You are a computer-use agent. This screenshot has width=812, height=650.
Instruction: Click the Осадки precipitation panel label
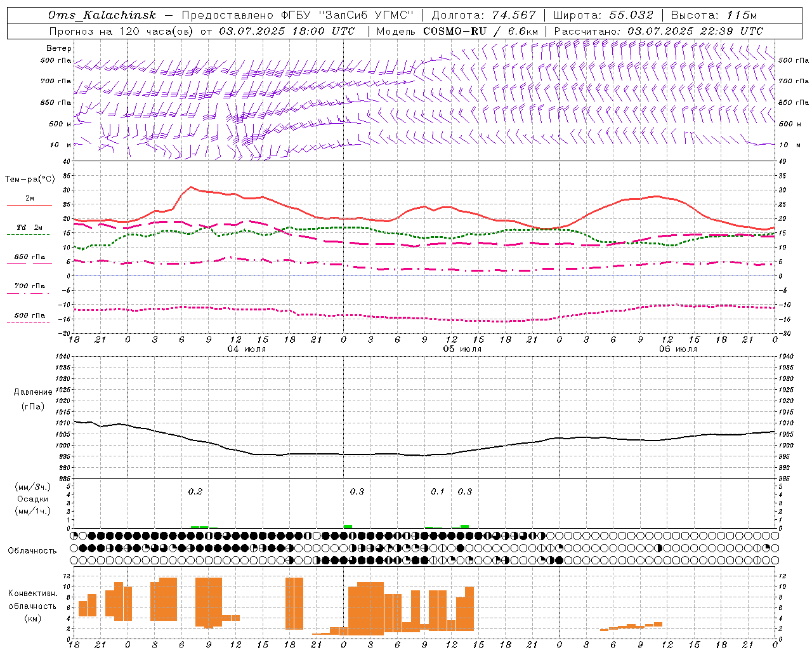pos(33,499)
